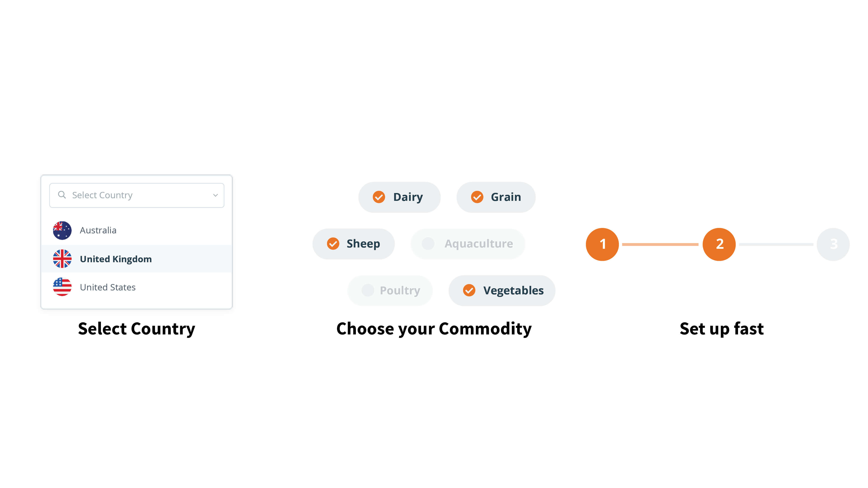
Task: Select the highlighted United Kingdom option
Action: [116, 259]
